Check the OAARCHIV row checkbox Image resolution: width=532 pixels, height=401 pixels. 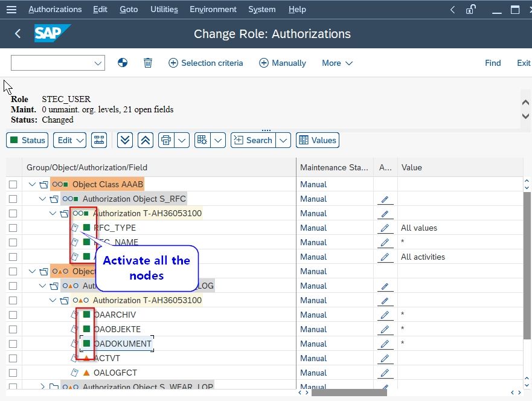point(13,315)
